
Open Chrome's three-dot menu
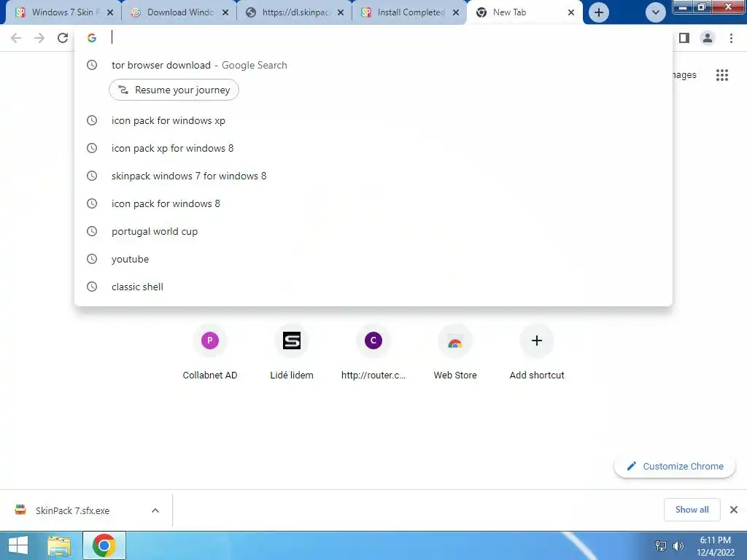[x=731, y=38]
